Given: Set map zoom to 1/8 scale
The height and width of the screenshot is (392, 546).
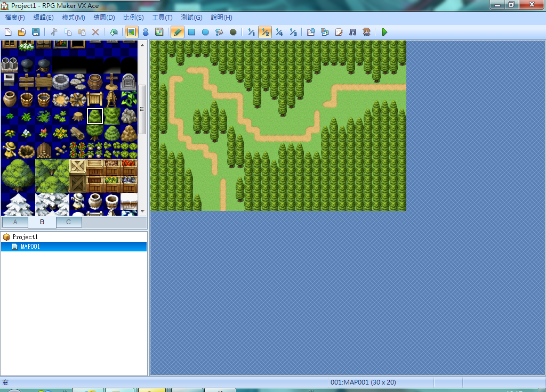Looking at the screenshot, I should [293, 32].
